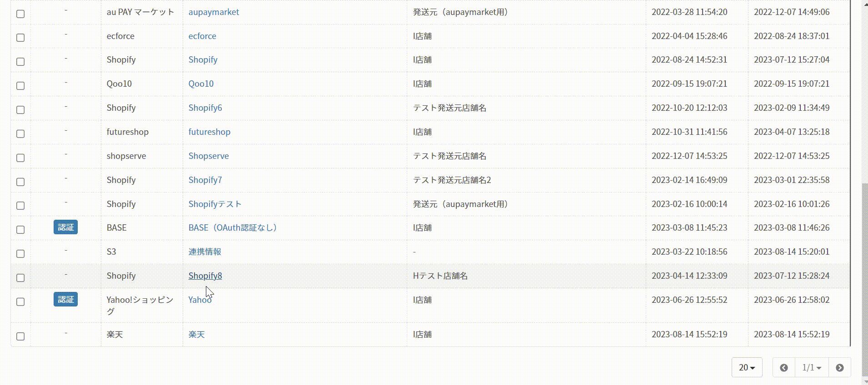Check the Shopify6 row checkbox
This screenshot has width=868, height=385.
click(20, 110)
